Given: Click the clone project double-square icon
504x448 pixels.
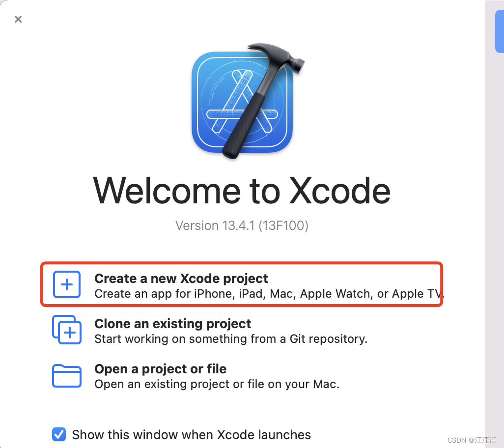Looking at the screenshot, I should pos(66,330).
